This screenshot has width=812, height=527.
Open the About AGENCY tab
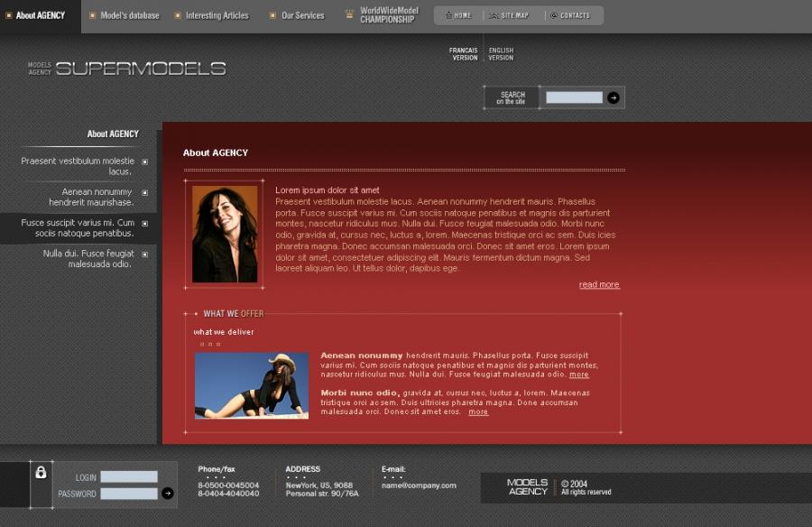tap(40, 15)
